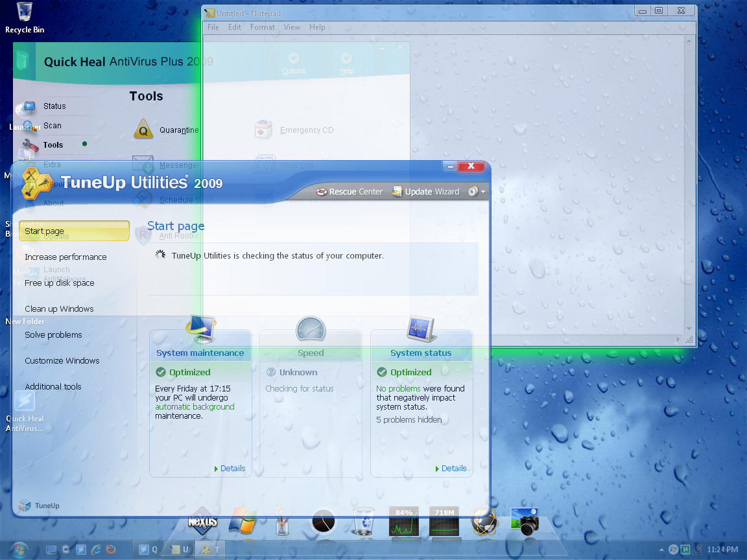Open Help menu in Notepad
This screenshot has height=560, width=747.
click(x=317, y=27)
